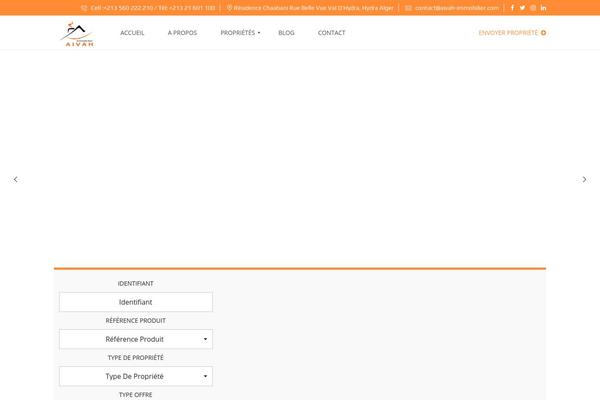The width and height of the screenshot is (600, 400).
Task: Navigate to the Blog page
Action: pyautogui.click(x=286, y=33)
